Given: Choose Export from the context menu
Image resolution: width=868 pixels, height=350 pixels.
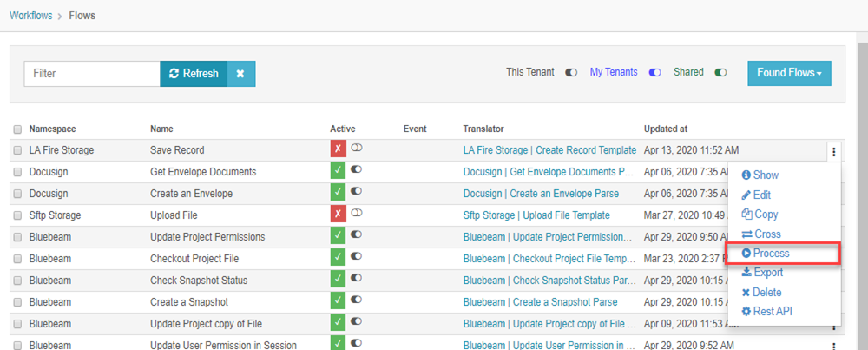Looking at the screenshot, I should tap(762, 273).
